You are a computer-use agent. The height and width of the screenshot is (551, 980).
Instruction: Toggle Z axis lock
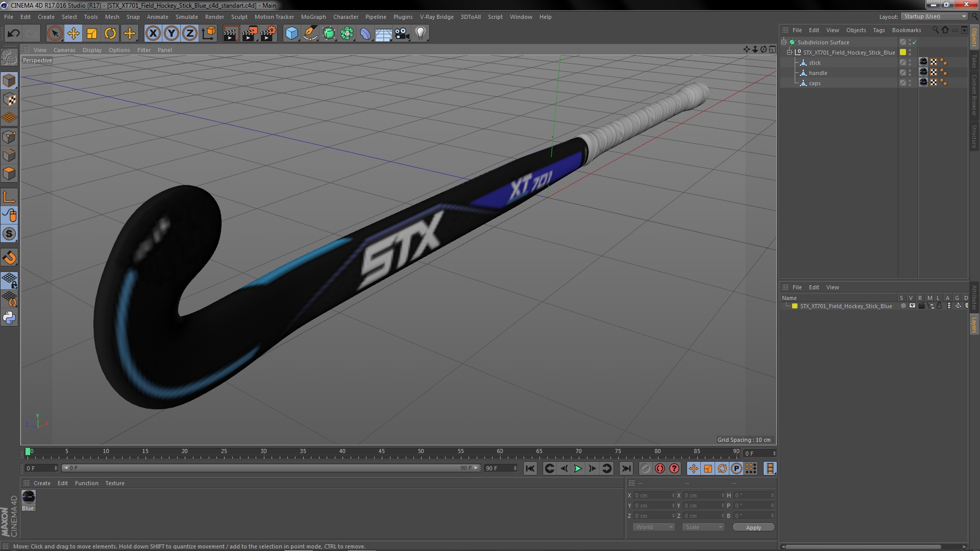[x=190, y=34]
